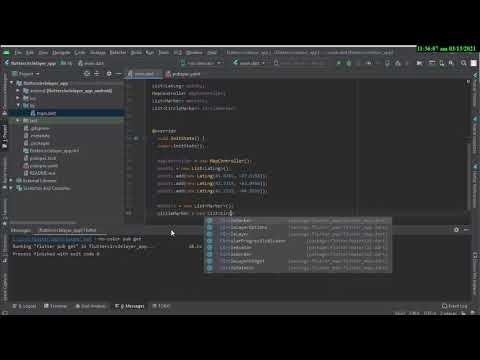The height and width of the screenshot is (360, 480).
Task: Open the Tools menu
Action: [163, 52]
